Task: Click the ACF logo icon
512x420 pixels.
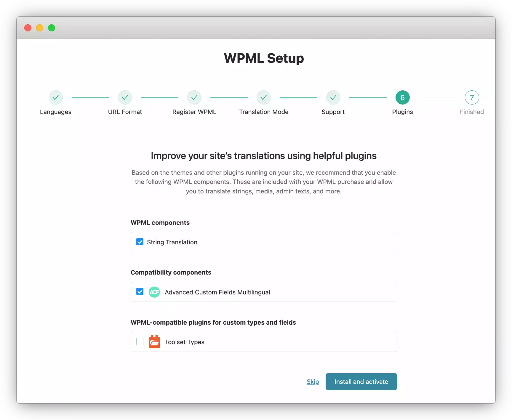Action: 154,292
